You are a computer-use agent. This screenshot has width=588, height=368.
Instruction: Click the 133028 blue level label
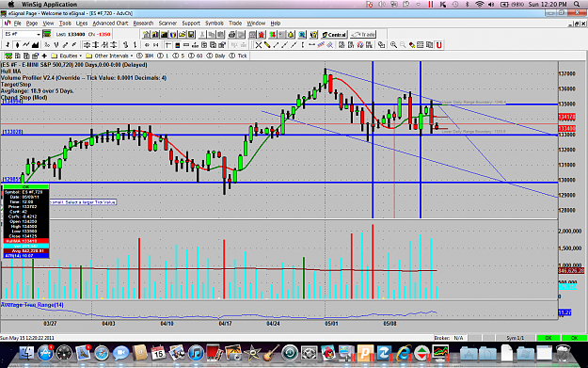(12, 132)
